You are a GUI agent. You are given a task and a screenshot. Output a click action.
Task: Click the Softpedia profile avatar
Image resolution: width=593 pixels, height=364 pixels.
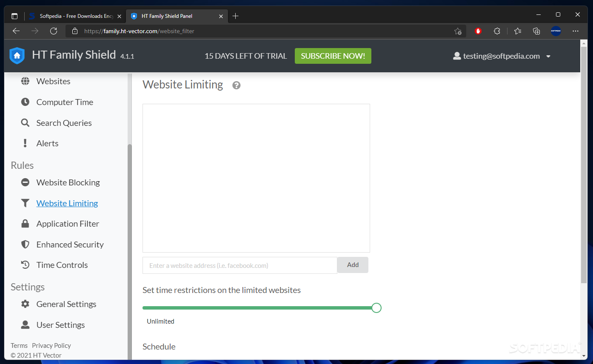tap(556, 31)
